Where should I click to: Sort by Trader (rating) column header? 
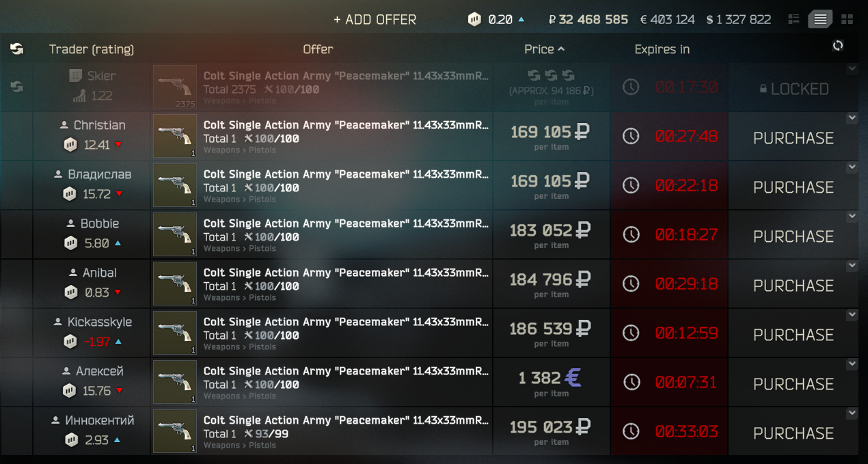92,49
